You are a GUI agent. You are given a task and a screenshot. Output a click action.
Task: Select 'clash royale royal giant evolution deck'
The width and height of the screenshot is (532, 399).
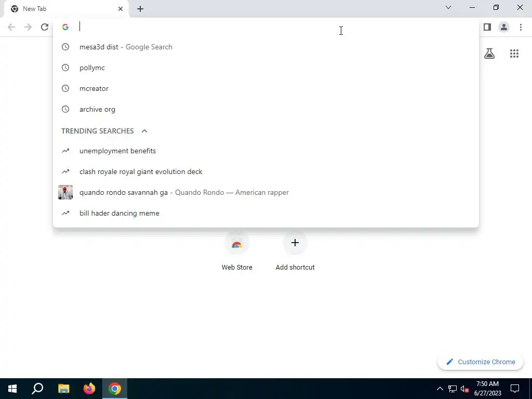point(266,171)
